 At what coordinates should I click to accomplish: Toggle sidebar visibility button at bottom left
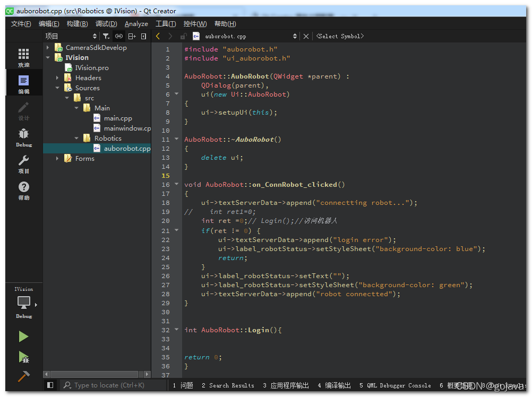tap(50, 385)
